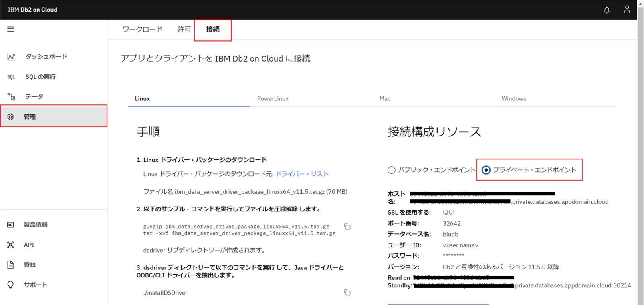Click the 接続構成リソース heading
Screen dimensions: 644x305
coord(434,132)
